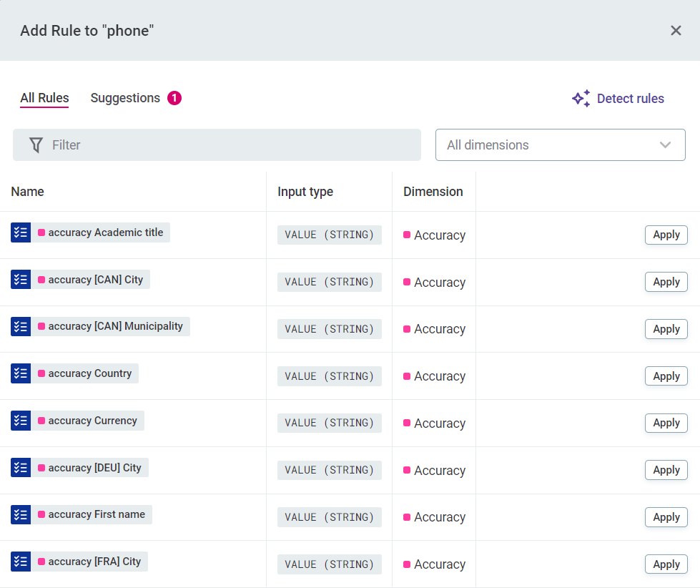This screenshot has width=700, height=588.
Task: Click the rule icon beside accuracy Academic title
Action: tap(21, 232)
